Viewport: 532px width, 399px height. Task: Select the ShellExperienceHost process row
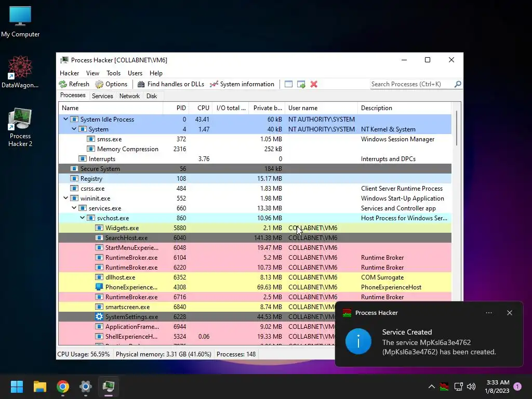197,337
